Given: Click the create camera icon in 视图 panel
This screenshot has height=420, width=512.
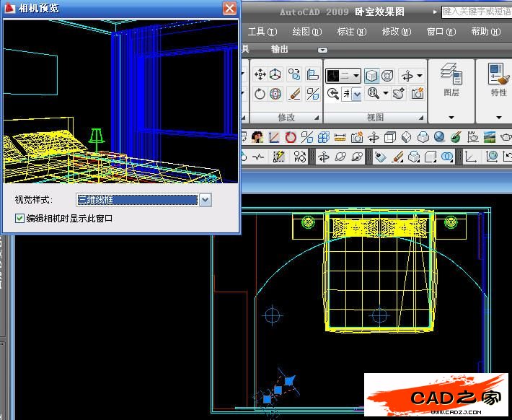Looking at the screenshot, I should pos(418,94).
